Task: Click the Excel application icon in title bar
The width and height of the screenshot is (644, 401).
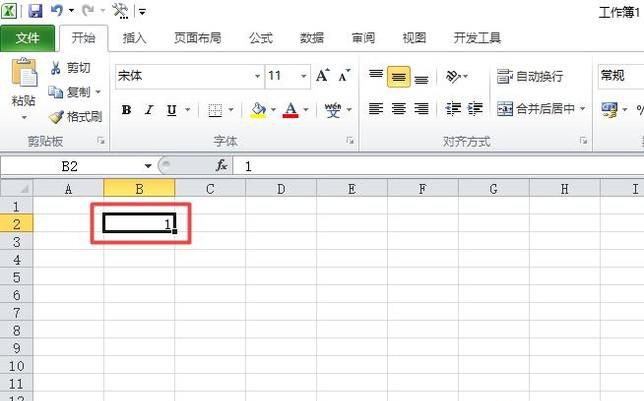Action: [9, 11]
